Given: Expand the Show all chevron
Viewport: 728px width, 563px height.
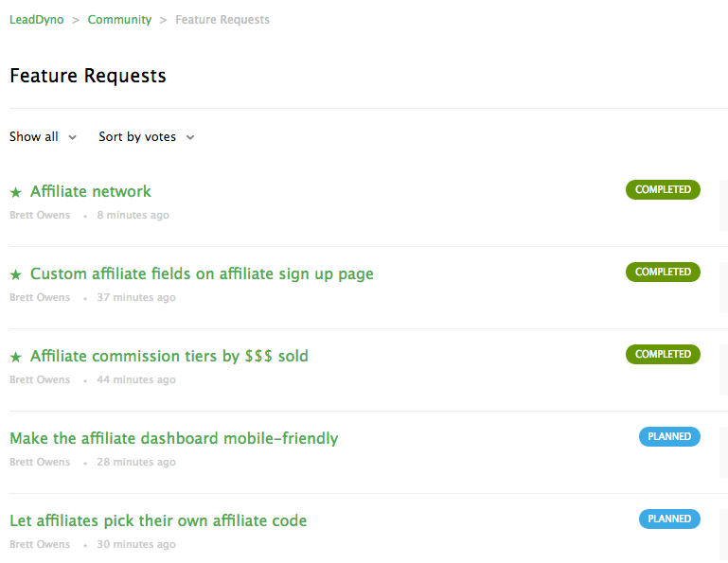Looking at the screenshot, I should click(73, 137).
